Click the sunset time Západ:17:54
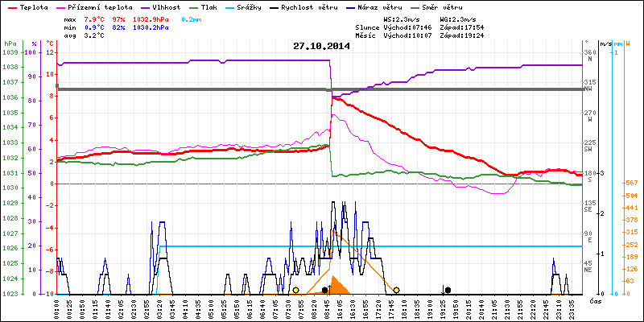 (461, 27)
